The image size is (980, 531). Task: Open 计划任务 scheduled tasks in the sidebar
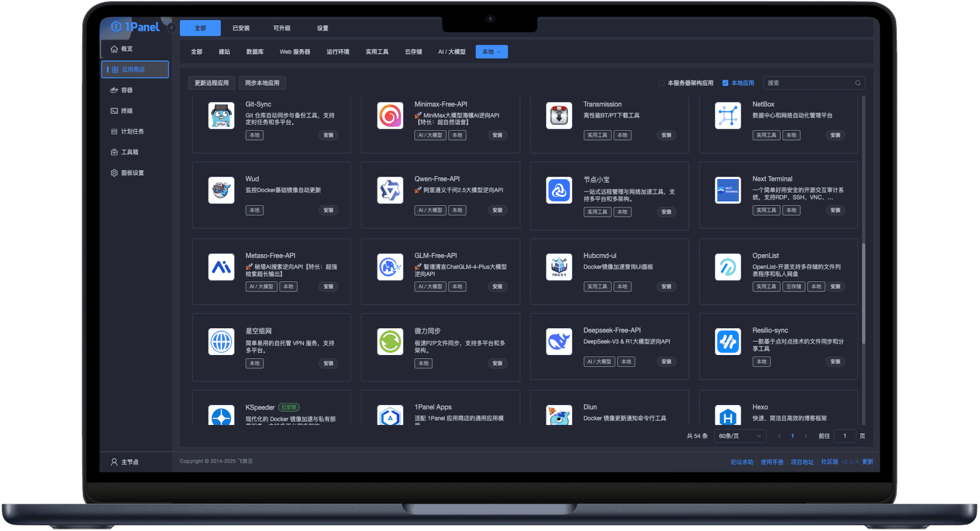pos(135,131)
